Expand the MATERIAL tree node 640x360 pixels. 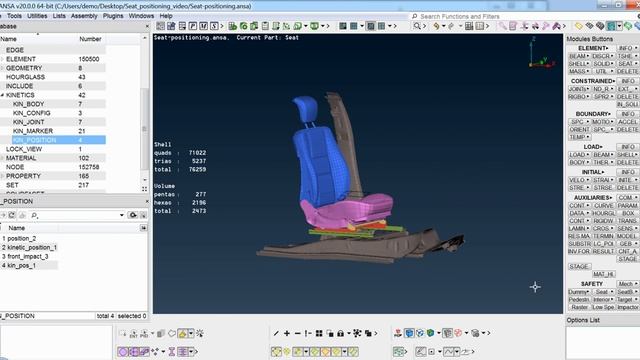coord(2,158)
